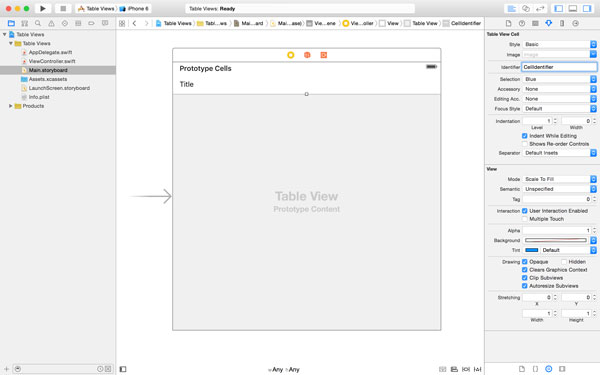Open the Editing Acc. dropdown
This screenshot has width=600, height=375.
tap(559, 99)
